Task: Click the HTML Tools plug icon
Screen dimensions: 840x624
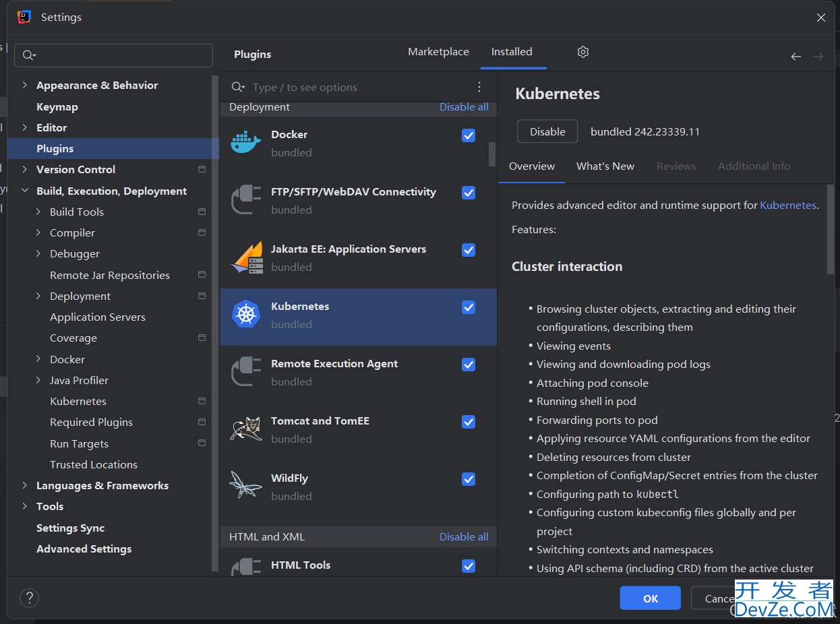Action: click(246, 566)
